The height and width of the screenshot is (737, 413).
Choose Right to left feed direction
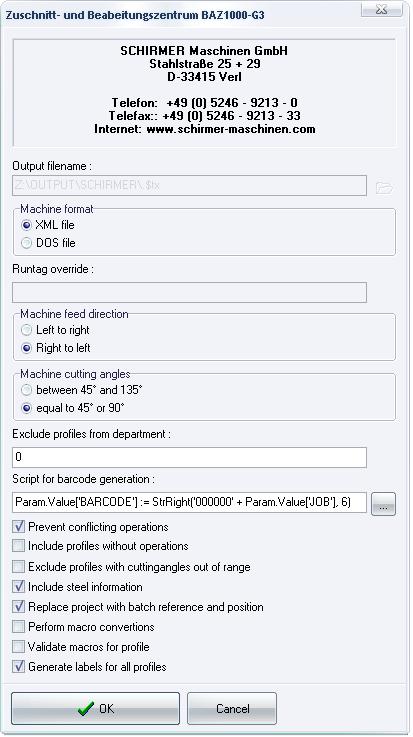tap(27, 348)
